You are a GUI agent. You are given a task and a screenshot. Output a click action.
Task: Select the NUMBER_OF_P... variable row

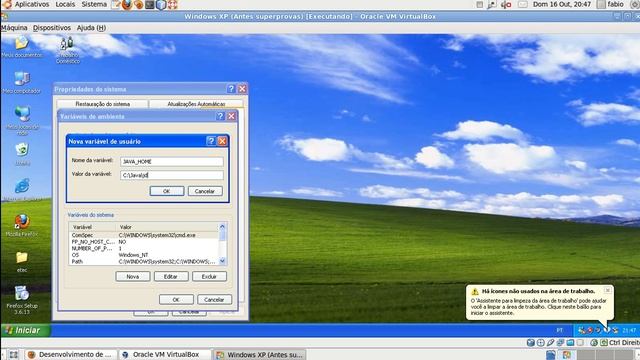click(x=144, y=248)
